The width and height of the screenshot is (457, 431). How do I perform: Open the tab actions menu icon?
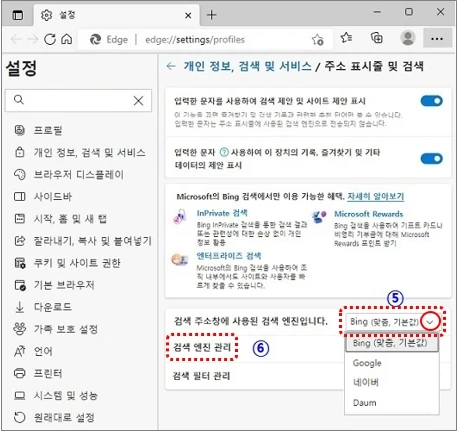(x=17, y=15)
